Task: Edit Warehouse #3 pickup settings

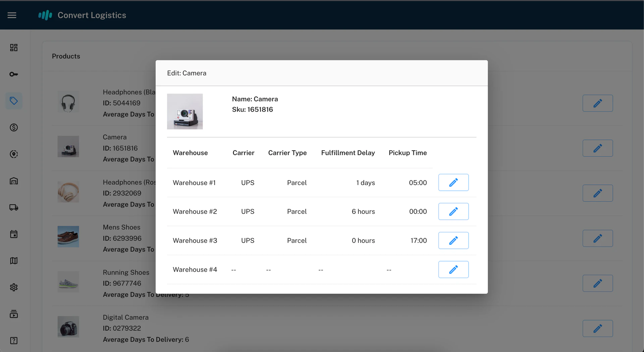Action: (x=453, y=240)
